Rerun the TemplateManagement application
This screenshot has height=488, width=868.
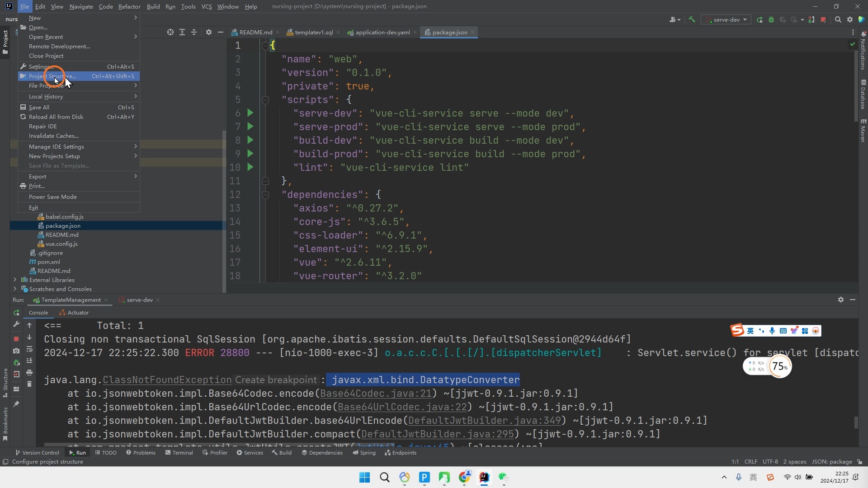pyautogui.click(x=16, y=313)
